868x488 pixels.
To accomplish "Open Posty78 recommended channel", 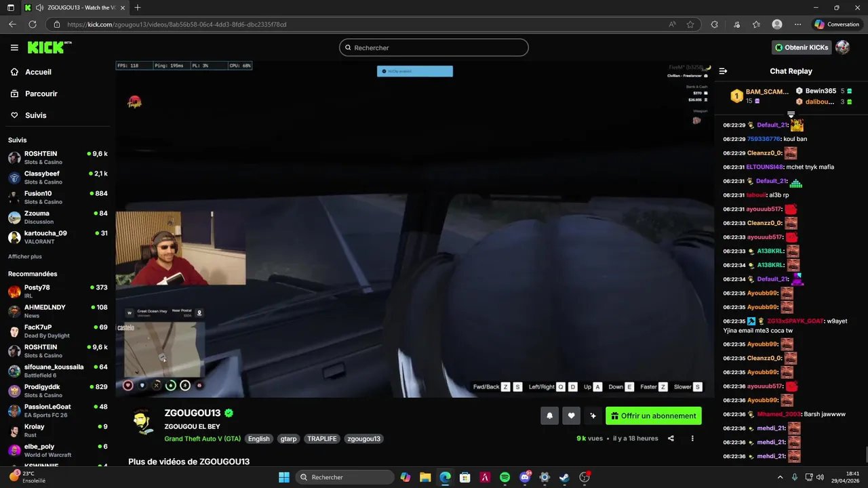I will tap(57, 291).
